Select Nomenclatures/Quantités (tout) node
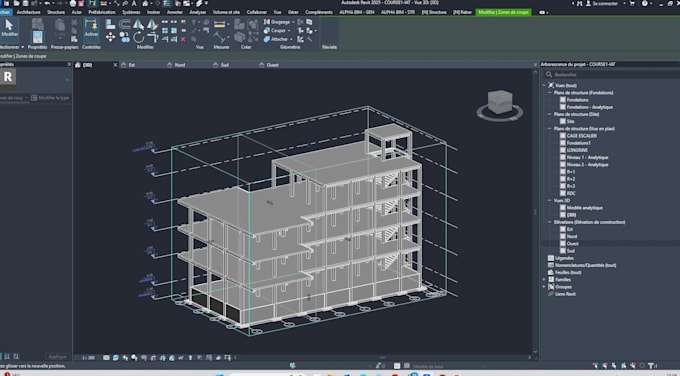 click(585, 265)
